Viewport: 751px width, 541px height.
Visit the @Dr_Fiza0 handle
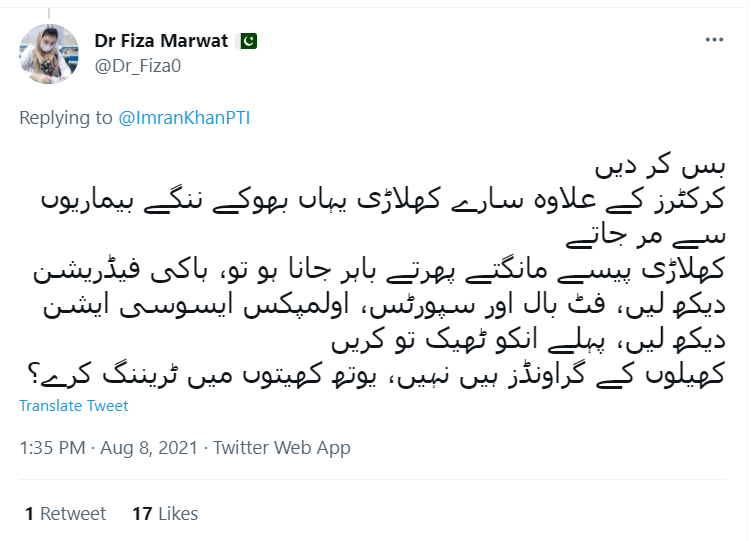pos(136,65)
